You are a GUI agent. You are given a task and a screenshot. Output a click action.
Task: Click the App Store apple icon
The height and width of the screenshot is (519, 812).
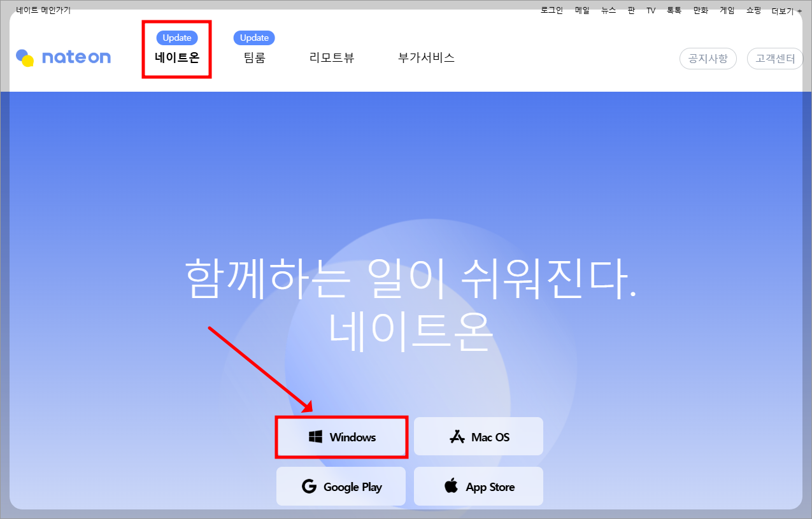coord(452,486)
